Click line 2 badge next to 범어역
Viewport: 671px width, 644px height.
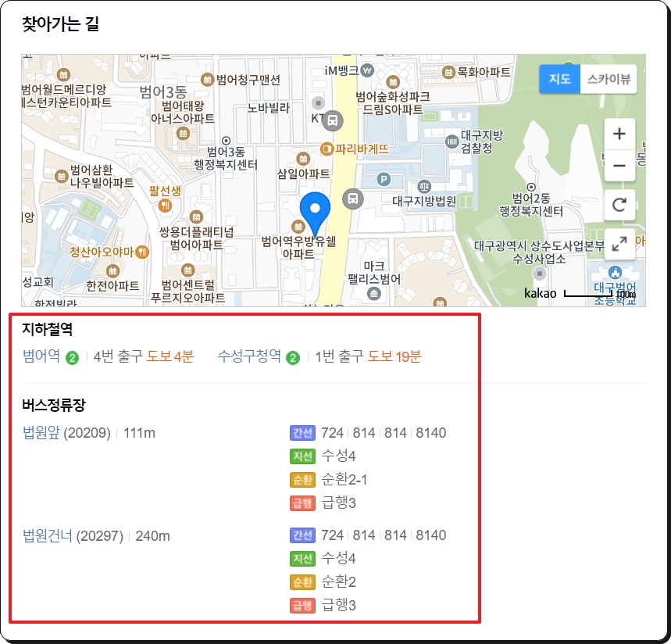click(73, 357)
